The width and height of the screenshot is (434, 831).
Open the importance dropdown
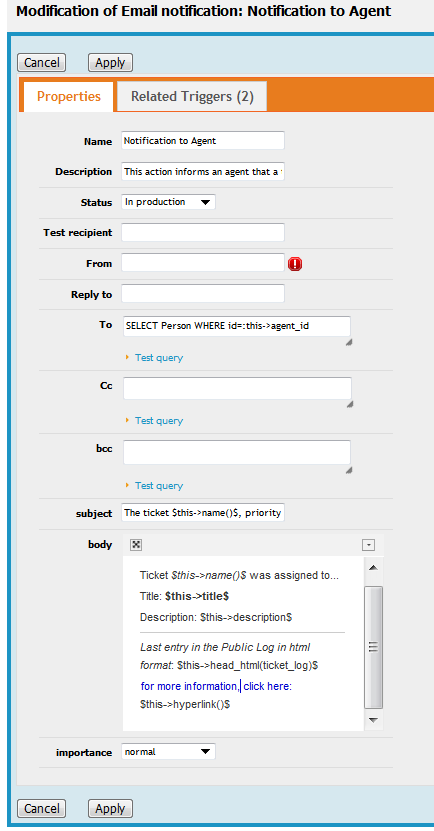(169, 752)
